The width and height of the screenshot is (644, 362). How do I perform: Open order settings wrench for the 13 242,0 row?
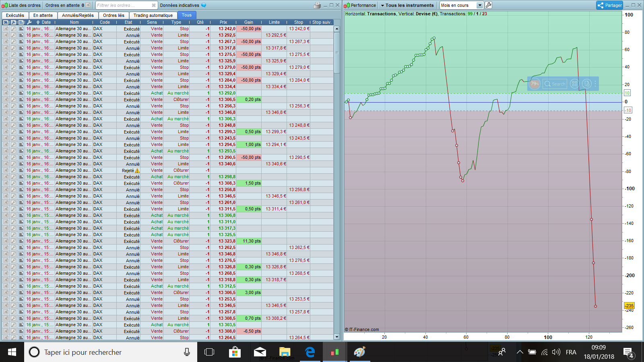click(13, 29)
